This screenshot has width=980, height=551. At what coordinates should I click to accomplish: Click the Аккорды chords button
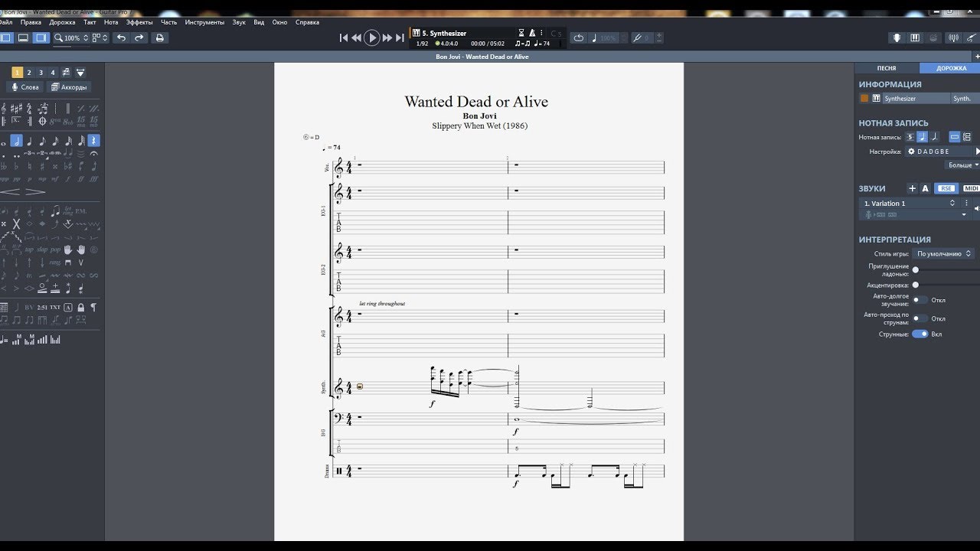coord(70,87)
